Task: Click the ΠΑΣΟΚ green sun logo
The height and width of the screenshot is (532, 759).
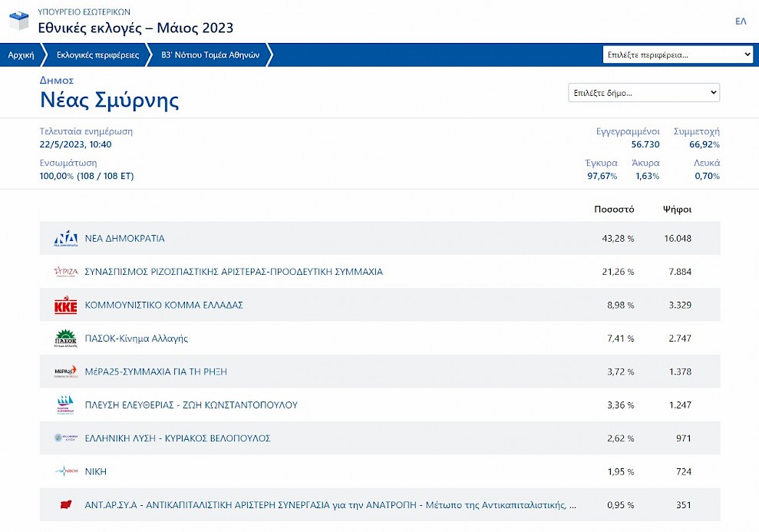Action: [x=66, y=339]
